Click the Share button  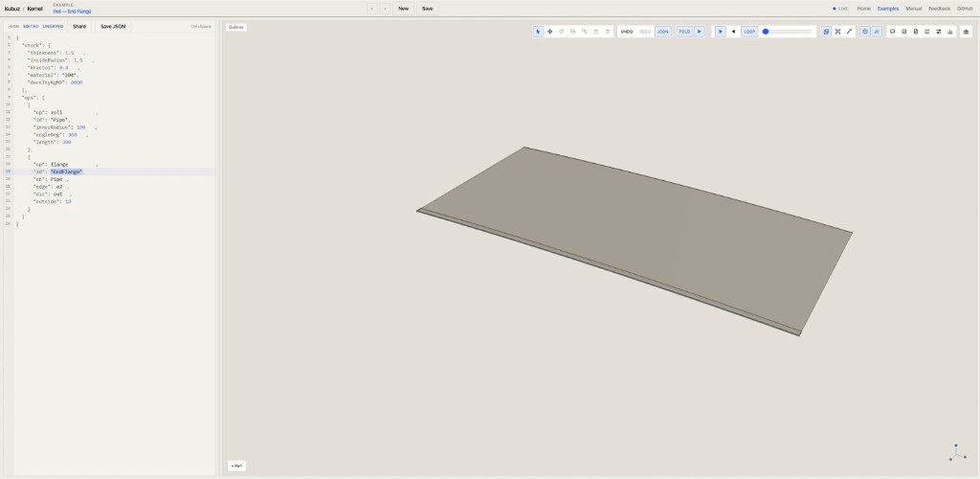click(x=79, y=26)
